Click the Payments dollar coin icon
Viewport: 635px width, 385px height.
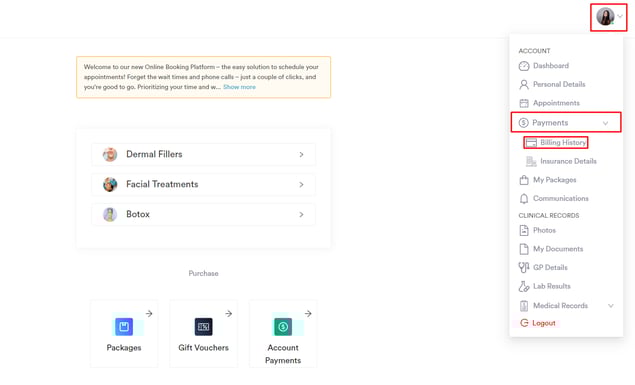pyautogui.click(x=524, y=123)
